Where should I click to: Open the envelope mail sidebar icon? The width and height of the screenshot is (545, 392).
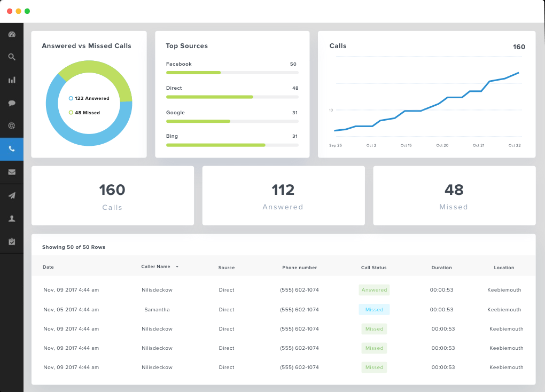pos(12,172)
